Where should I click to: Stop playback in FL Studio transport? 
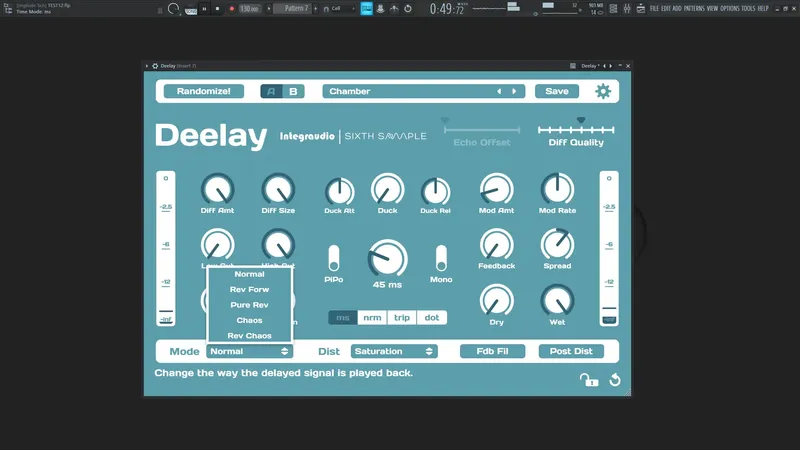pyautogui.click(x=218, y=9)
